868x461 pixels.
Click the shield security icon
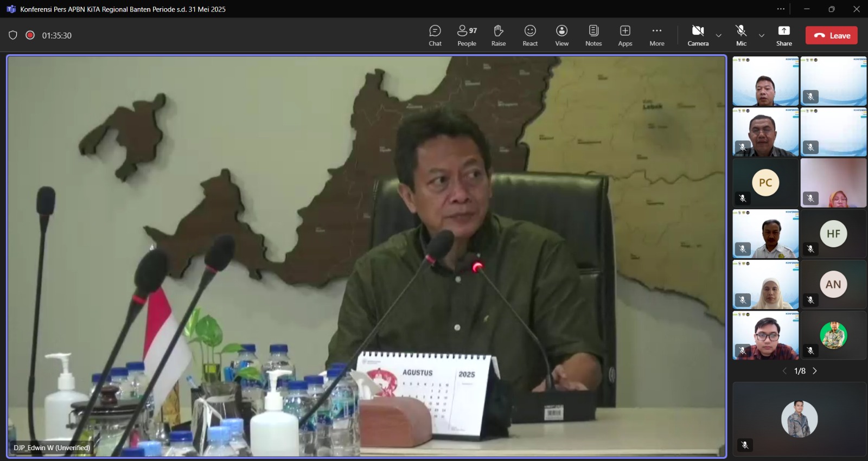coord(13,35)
